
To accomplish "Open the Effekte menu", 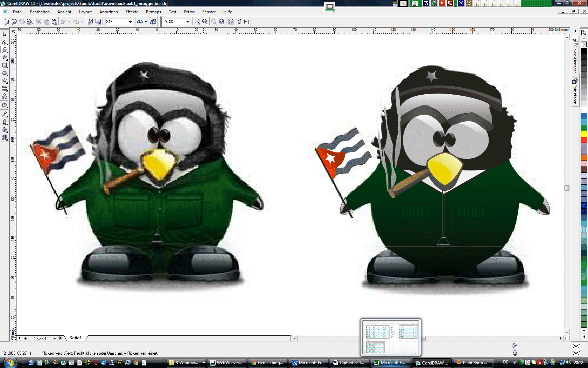I will point(132,12).
